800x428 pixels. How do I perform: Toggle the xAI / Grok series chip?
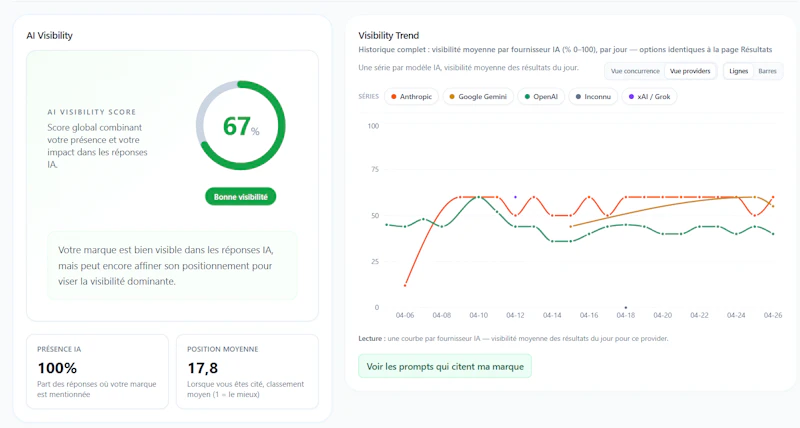(649, 96)
